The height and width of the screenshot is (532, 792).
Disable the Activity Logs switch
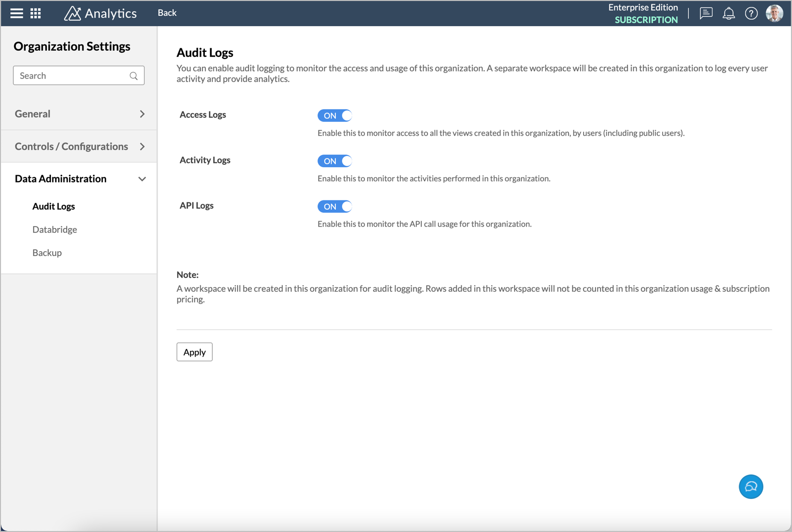(335, 161)
